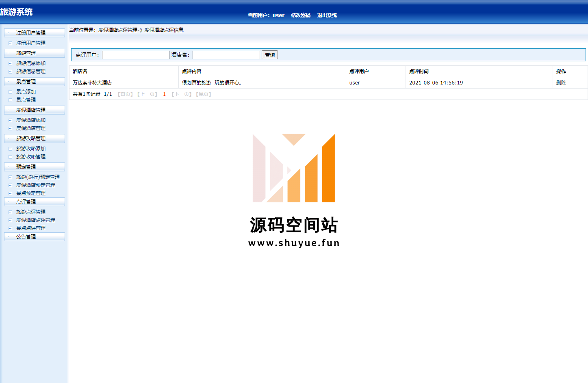Click the icon before 旅游(游行)预定管理

pyautogui.click(x=10, y=177)
